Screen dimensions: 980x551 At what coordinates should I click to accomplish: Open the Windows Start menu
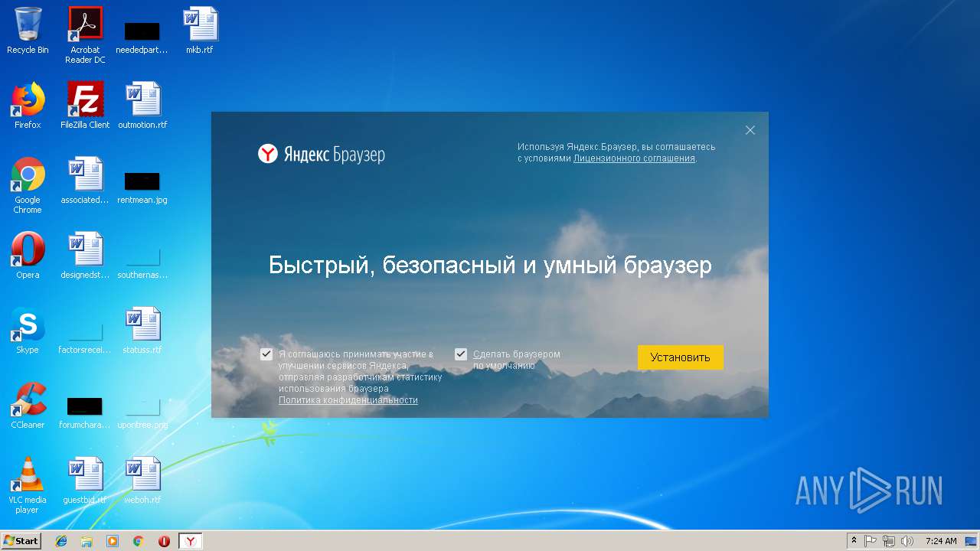[x=21, y=541]
